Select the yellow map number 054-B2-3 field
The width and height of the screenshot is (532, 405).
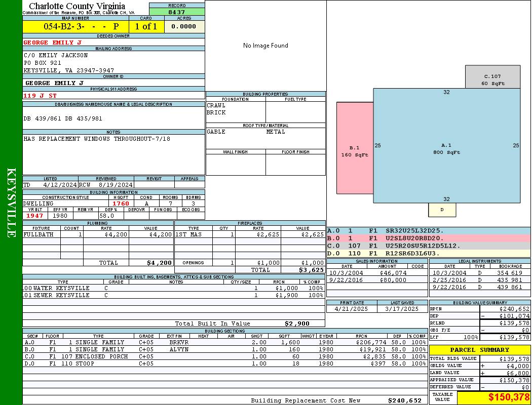[x=75, y=26]
